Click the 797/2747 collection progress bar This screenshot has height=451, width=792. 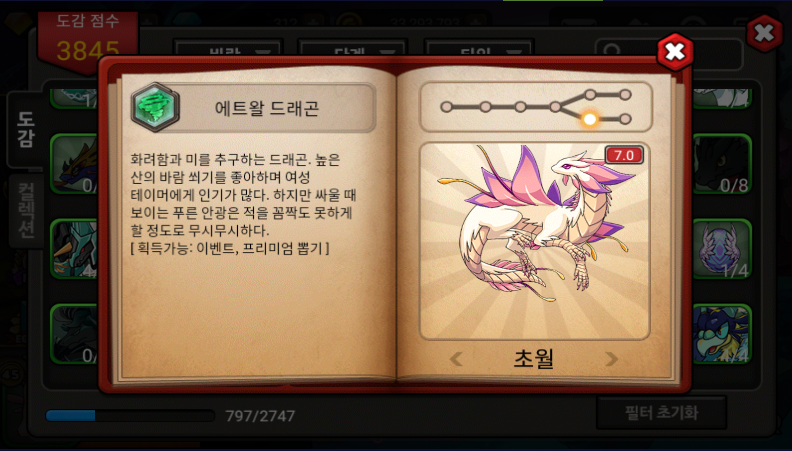pos(130,416)
